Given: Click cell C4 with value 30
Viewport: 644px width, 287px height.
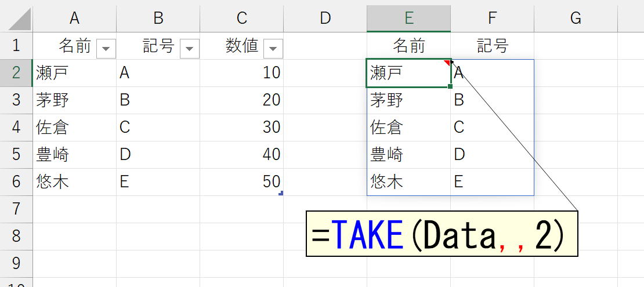Looking at the screenshot, I should point(242,128).
